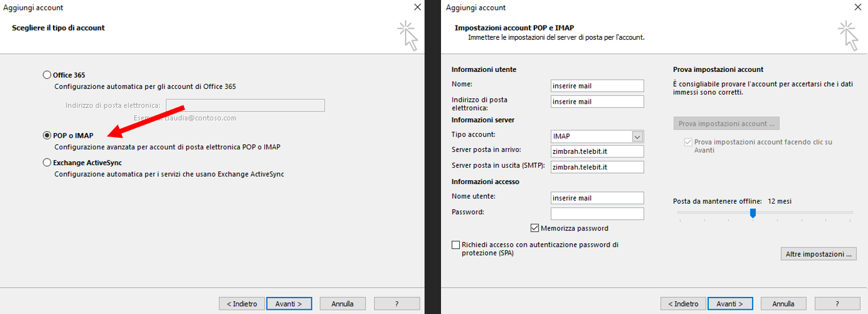Viewport: 868px width, 314px height.
Task: Click in the Nome text field
Action: (597, 86)
